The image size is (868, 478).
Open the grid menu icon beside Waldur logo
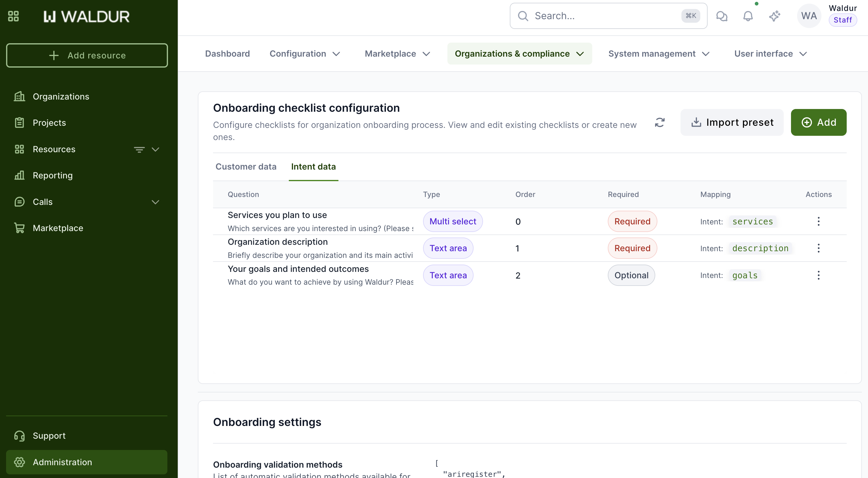(13, 16)
